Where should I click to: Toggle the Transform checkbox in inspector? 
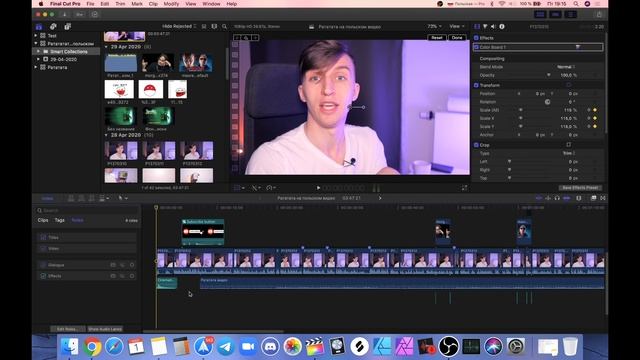pyautogui.click(x=476, y=85)
